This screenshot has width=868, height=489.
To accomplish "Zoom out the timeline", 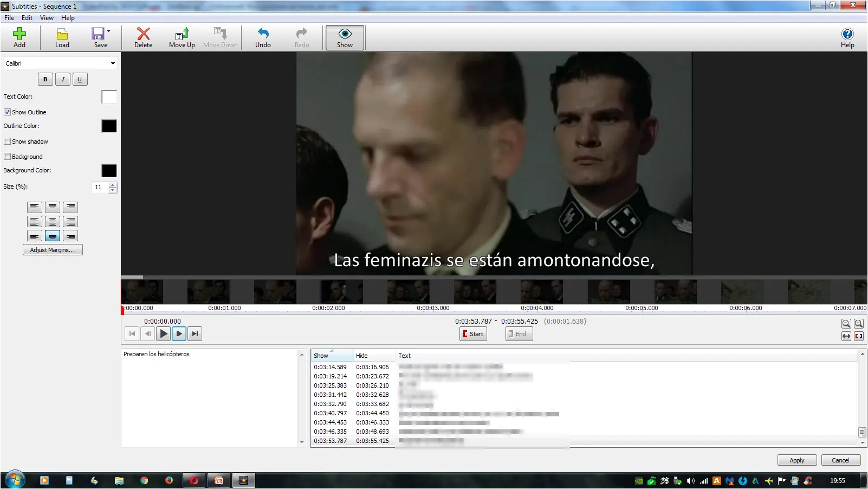I will [x=846, y=324].
